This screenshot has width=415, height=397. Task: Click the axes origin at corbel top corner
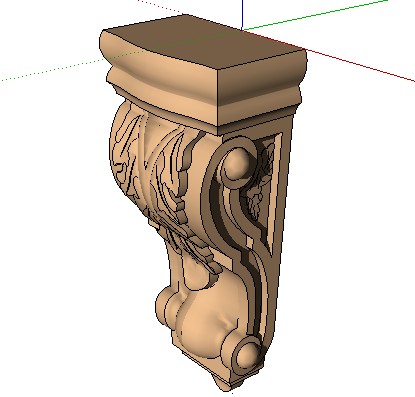click(242, 30)
